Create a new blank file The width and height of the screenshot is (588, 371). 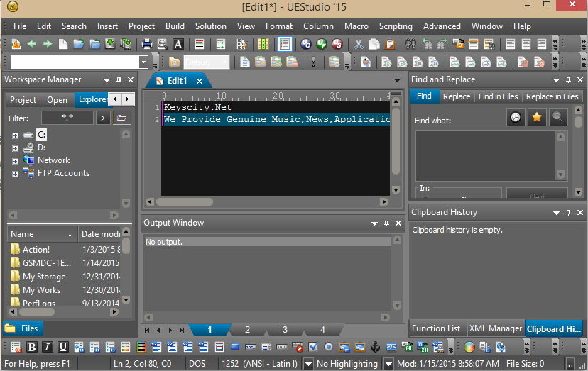click(x=63, y=44)
